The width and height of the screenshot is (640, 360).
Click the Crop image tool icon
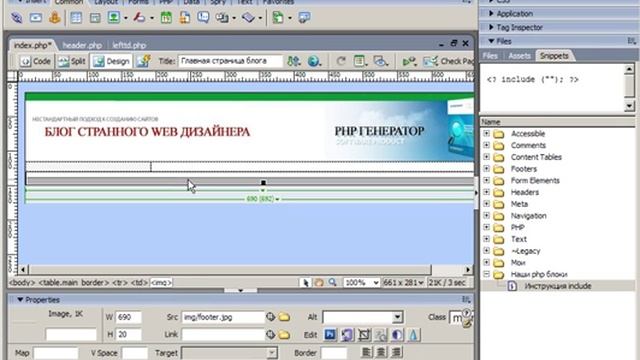pos(364,335)
